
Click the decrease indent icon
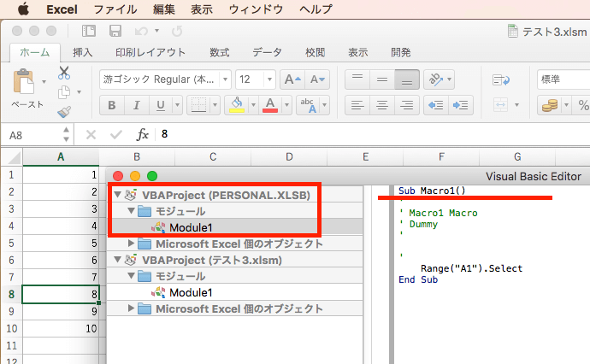436,105
